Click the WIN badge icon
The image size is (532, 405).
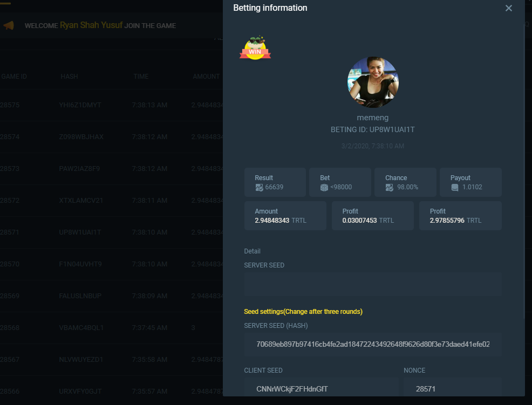(255, 48)
